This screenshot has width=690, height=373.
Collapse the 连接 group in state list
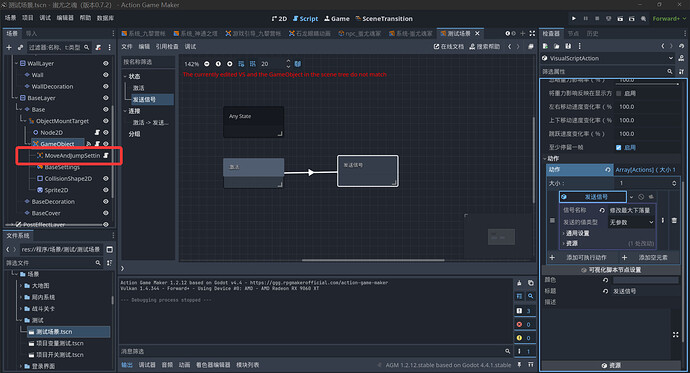coord(125,111)
